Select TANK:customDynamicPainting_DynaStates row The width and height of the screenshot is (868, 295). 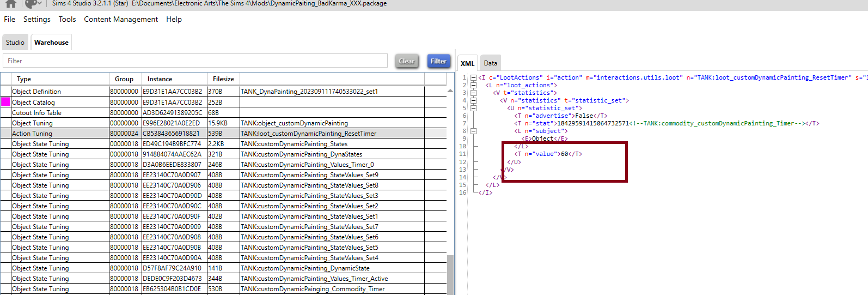[223, 154]
